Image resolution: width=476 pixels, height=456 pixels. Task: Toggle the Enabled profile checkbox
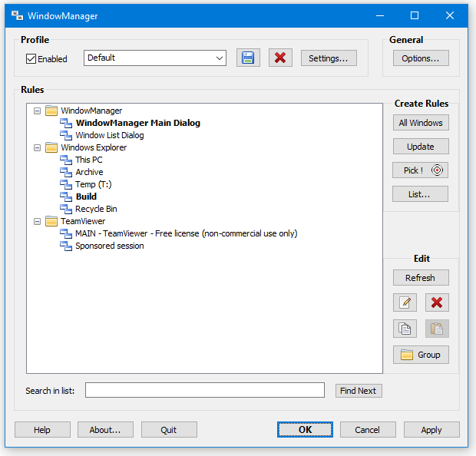point(31,59)
